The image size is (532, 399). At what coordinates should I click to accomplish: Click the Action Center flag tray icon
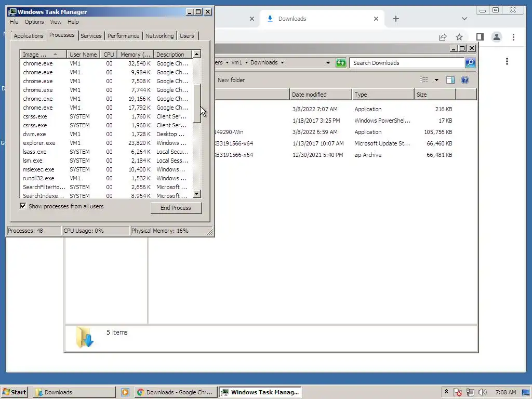click(x=457, y=392)
